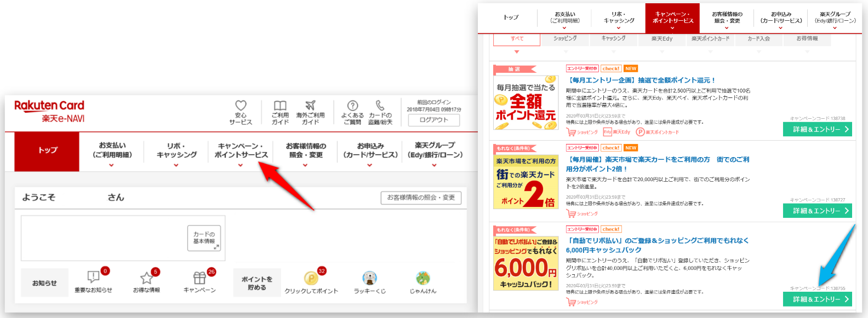Select the 楽天Edy filter tab

tap(661, 39)
